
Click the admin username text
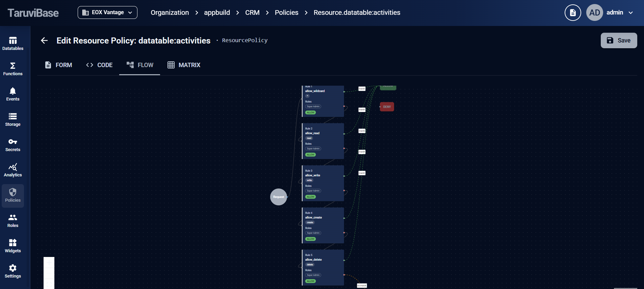[615, 12]
